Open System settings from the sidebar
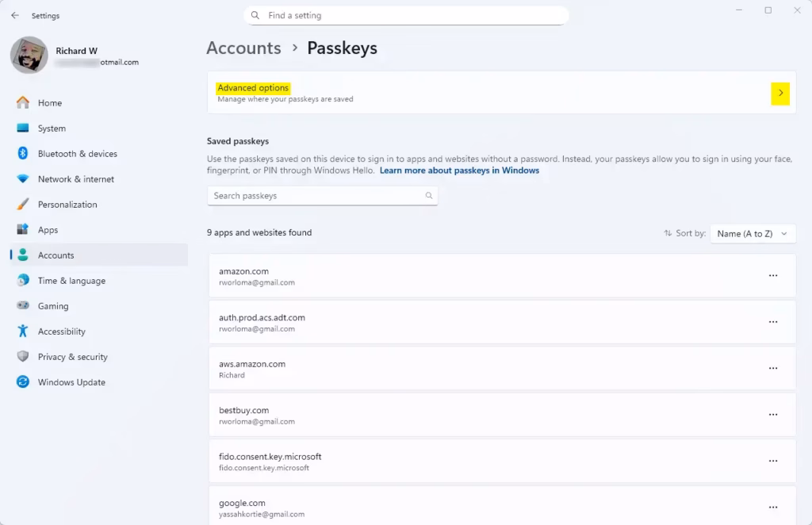This screenshot has height=525, width=812. pos(52,128)
